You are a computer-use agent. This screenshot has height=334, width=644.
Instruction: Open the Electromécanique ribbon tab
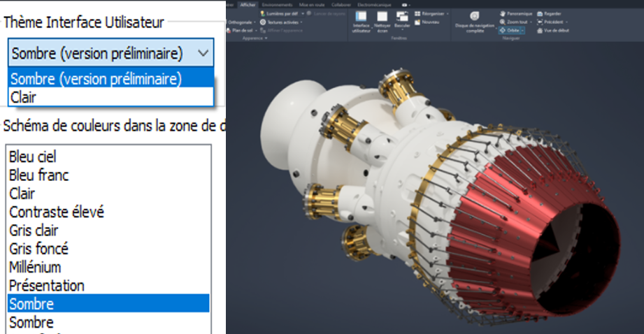pos(374,5)
